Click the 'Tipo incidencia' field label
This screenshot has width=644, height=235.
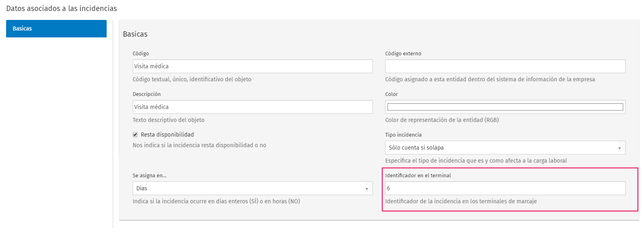(x=403, y=135)
